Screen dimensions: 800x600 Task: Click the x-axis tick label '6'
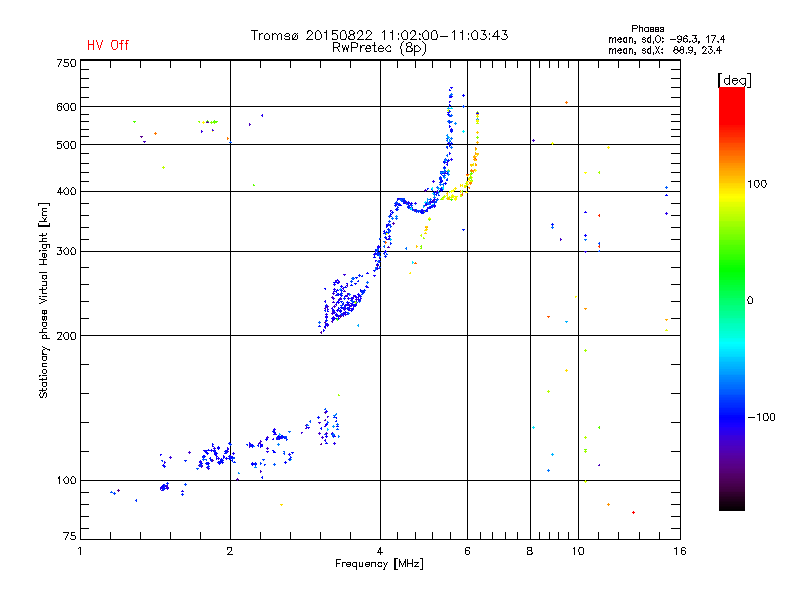[467, 551]
